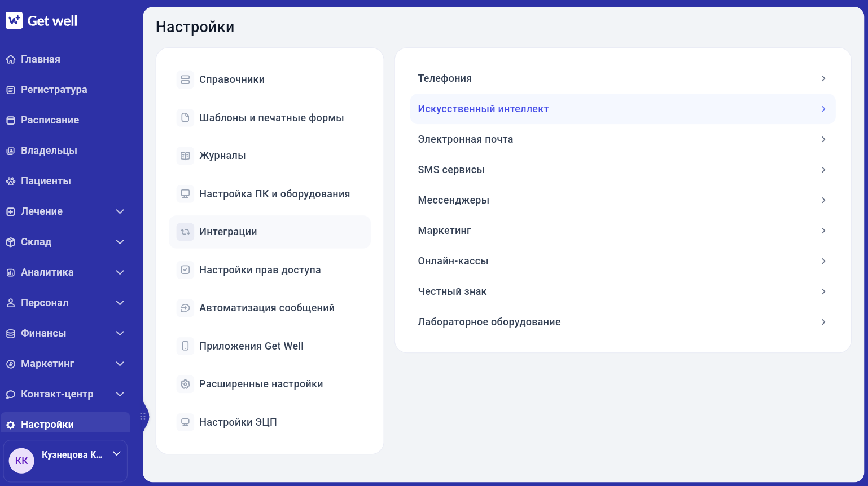Click the message icon next to Автоматизация сообщений

coord(185,308)
